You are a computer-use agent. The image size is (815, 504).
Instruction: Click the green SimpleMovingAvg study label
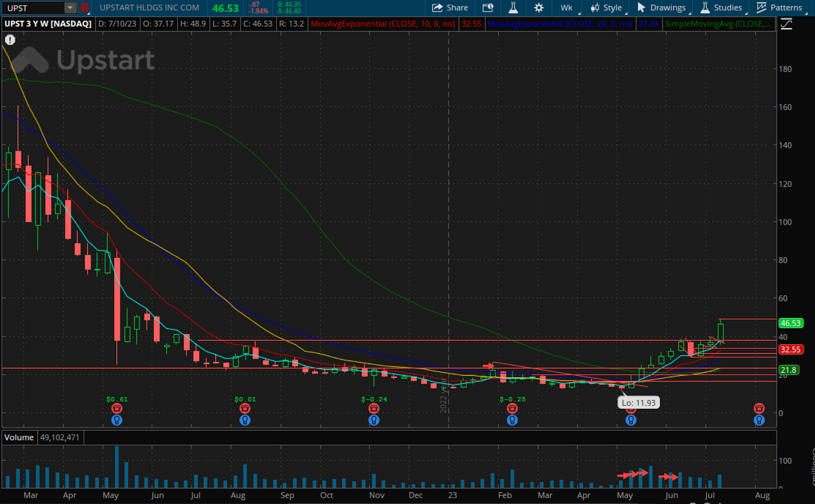tap(718, 24)
